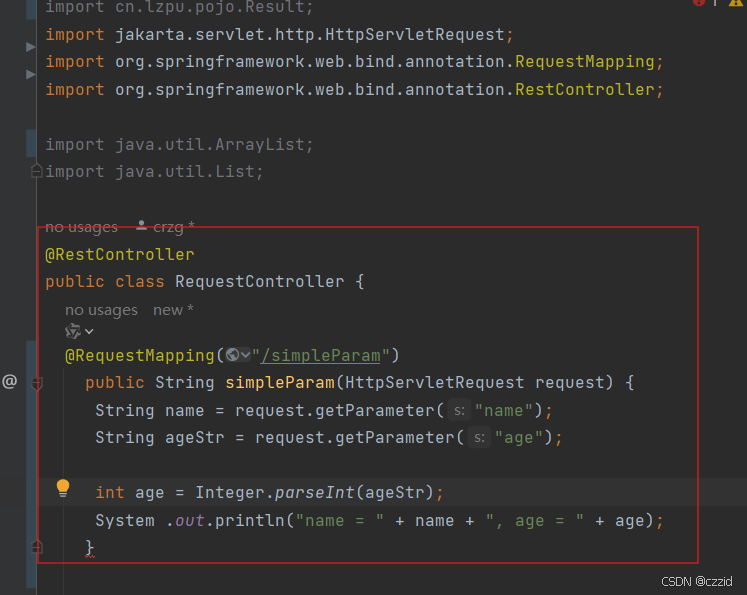Click the 'no usages' hint above @RestController
The image size is (747, 595).
pos(81,227)
